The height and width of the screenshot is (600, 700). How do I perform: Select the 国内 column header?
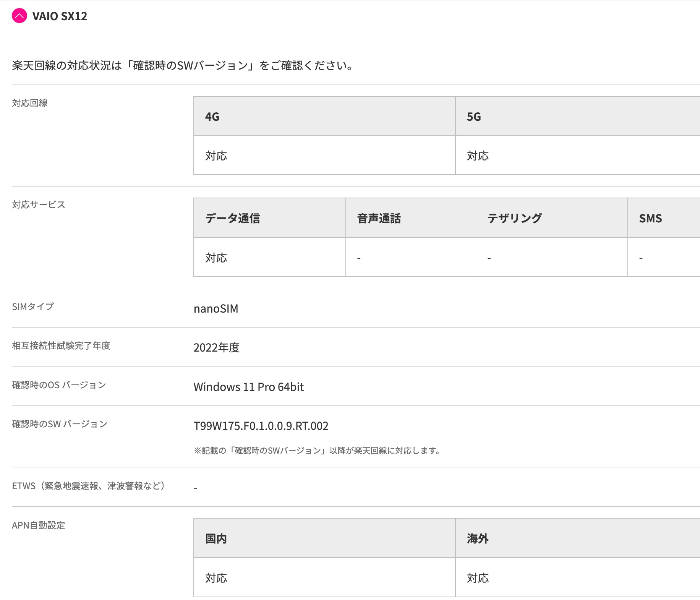click(x=324, y=538)
